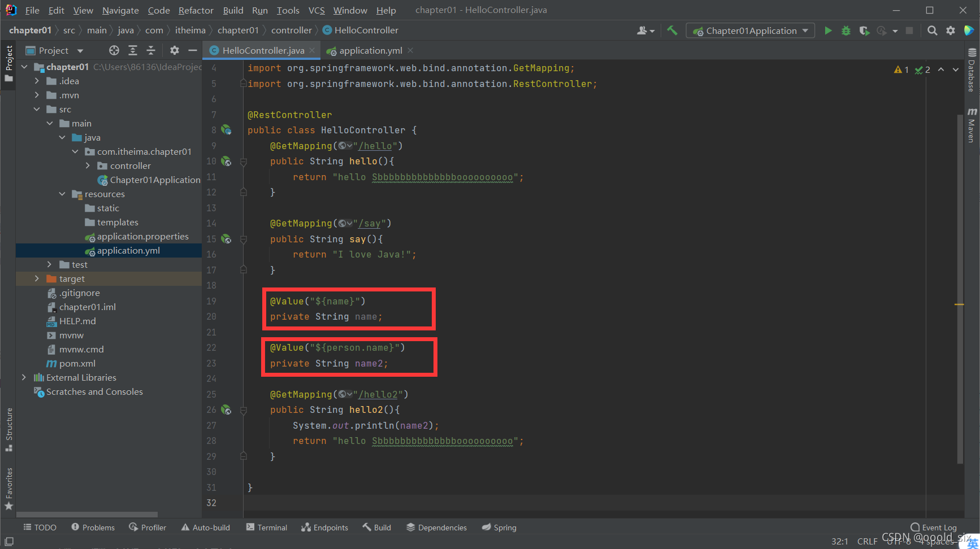
Task: Expand External Libraries node
Action: tap(24, 377)
